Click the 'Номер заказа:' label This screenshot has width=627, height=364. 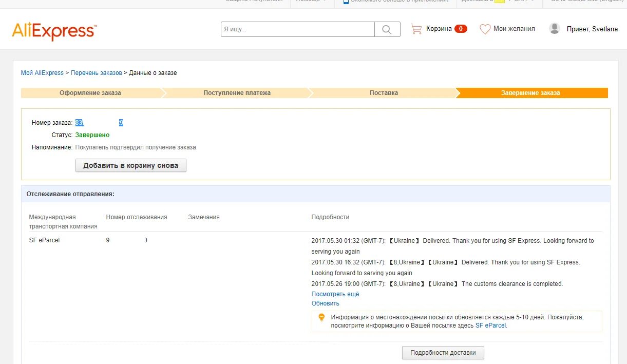[x=52, y=123]
